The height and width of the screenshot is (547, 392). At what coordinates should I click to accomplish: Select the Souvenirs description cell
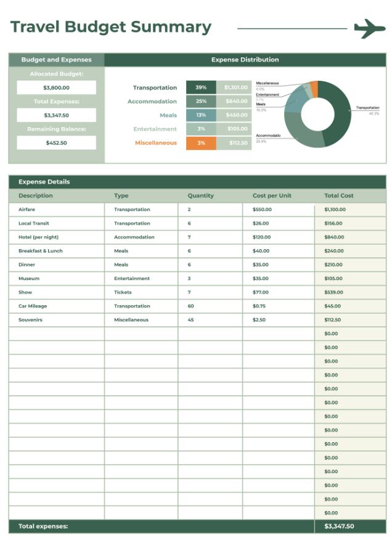click(x=57, y=320)
